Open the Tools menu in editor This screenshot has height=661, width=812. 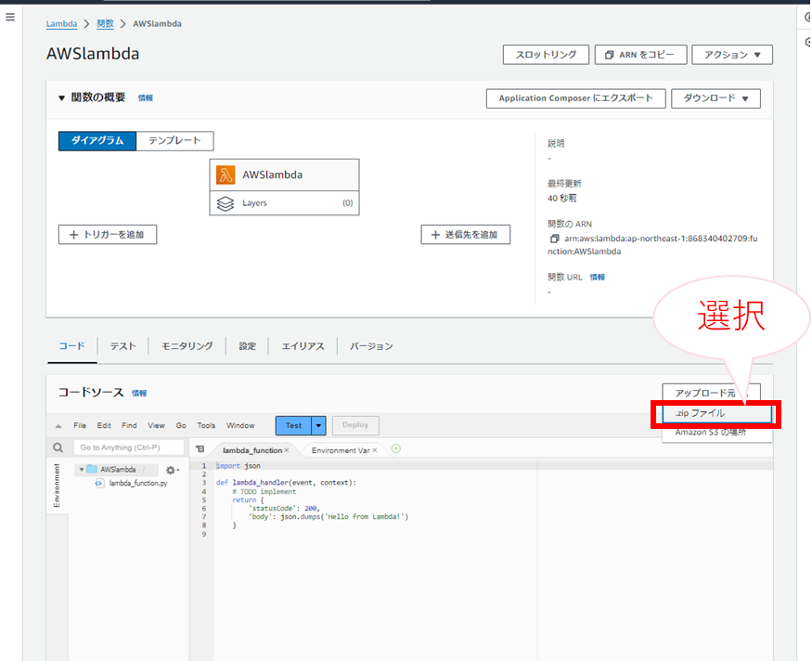click(206, 425)
